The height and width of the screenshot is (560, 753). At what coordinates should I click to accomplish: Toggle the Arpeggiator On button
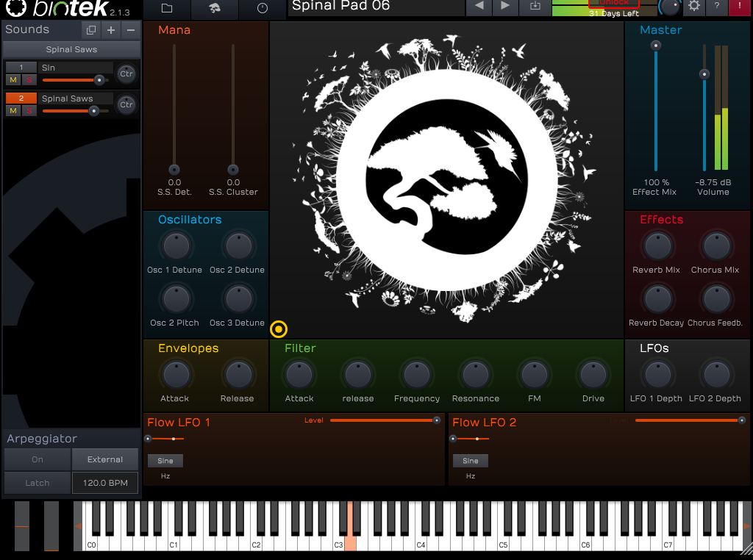(38, 459)
